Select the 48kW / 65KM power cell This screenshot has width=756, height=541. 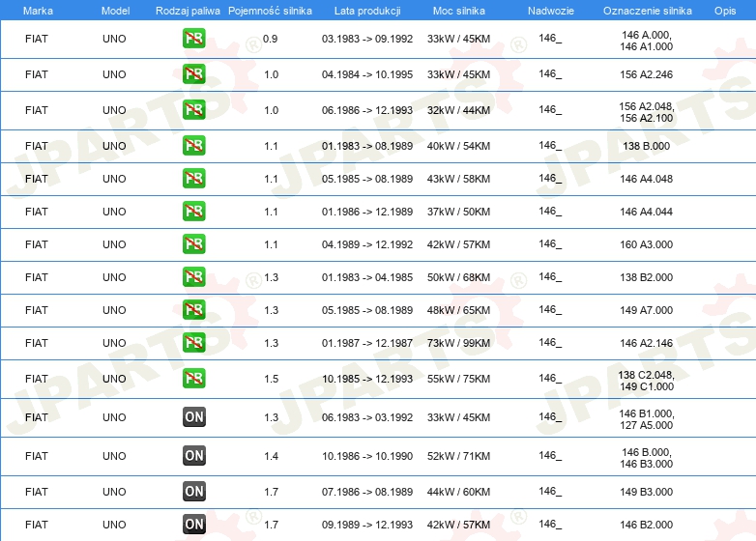pyautogui.click(x=458, y=310)
